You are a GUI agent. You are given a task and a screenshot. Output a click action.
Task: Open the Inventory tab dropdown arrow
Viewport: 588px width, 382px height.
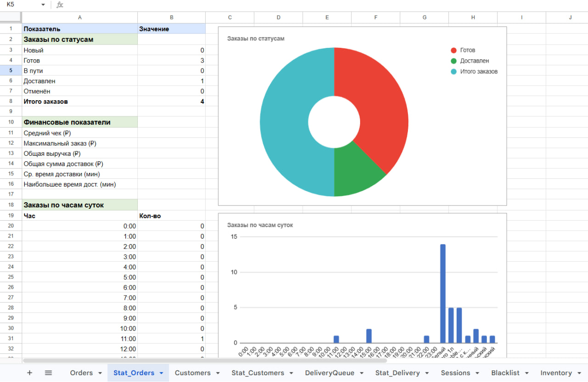point(579,373)
